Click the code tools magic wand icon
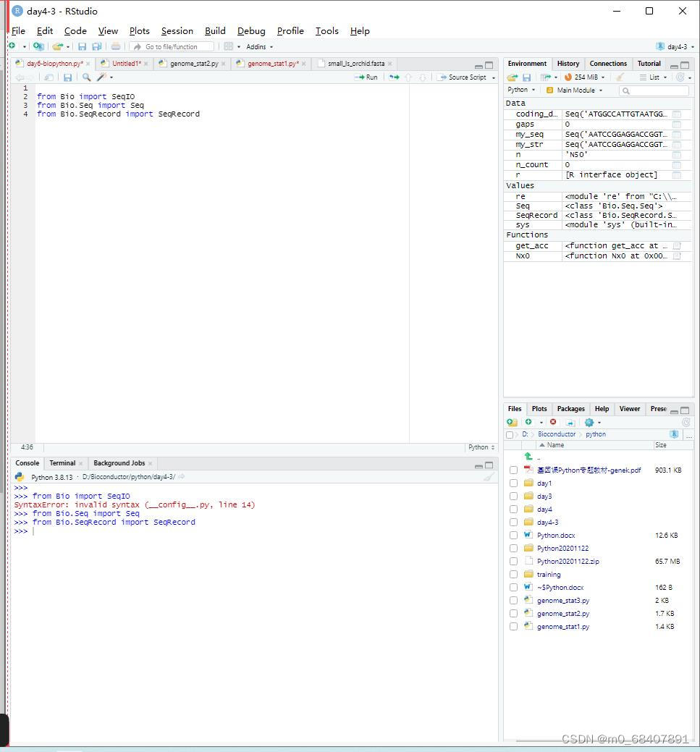700x752 pixels. point(102,77)
